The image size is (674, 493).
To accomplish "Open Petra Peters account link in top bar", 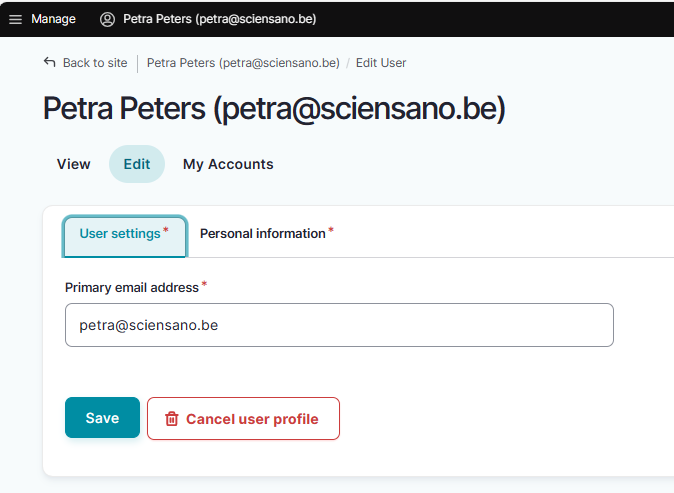I will (219, 19).
